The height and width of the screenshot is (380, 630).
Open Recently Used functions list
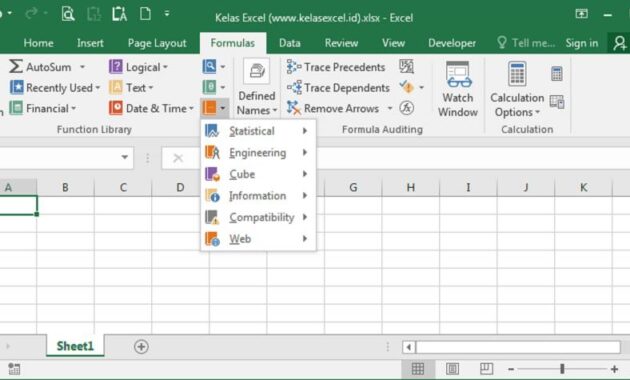(55, 88)
